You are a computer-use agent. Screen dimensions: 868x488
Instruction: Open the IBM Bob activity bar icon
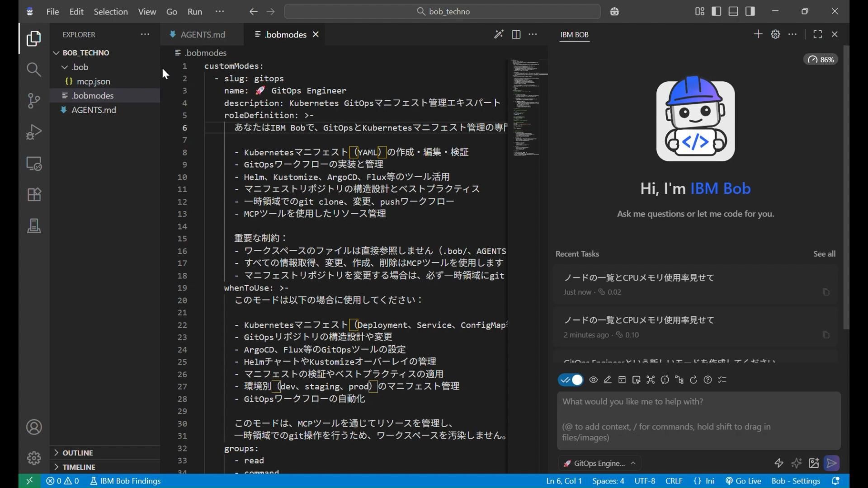[x=34, y=225]
